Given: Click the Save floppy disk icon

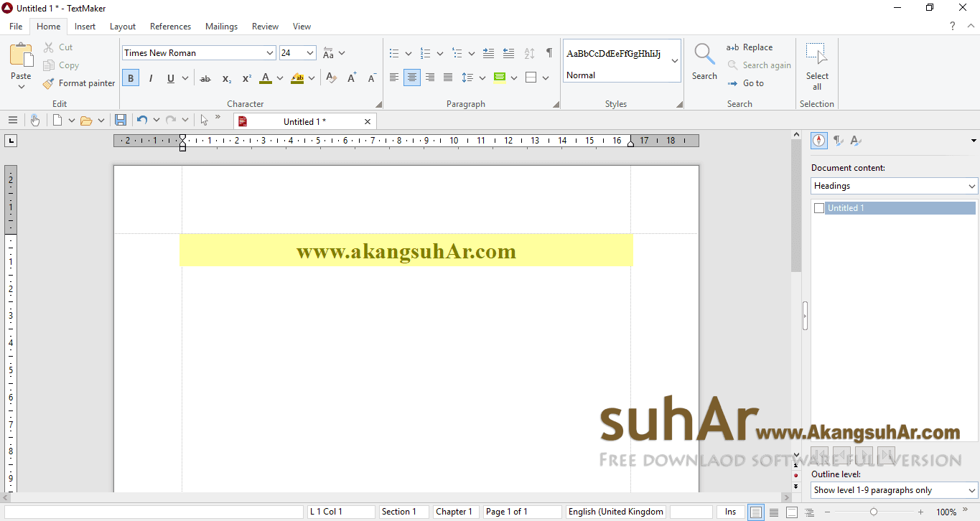Looking at the screenshot, I should point(121,121).
